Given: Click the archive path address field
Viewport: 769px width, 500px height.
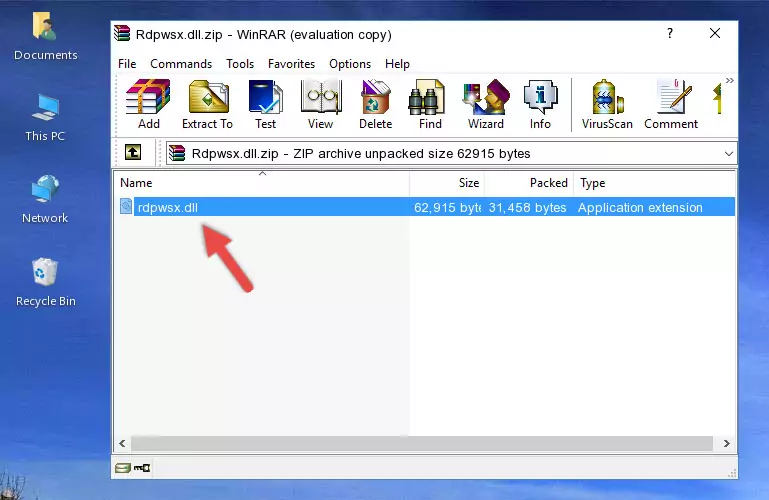Looking at the screenshot, I should click(451, 153).
